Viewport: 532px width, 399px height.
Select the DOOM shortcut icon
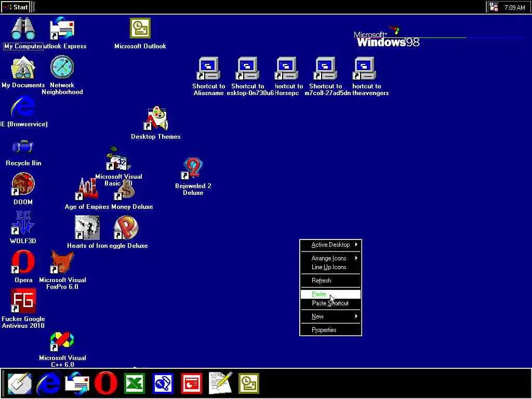point(23,184)
